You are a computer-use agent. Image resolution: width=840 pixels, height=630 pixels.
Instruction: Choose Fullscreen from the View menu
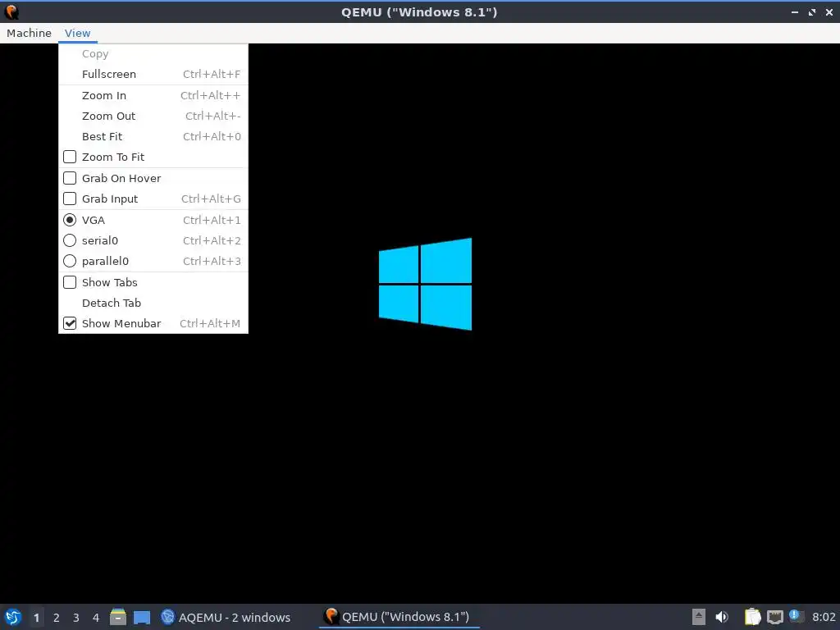(153, 74)
